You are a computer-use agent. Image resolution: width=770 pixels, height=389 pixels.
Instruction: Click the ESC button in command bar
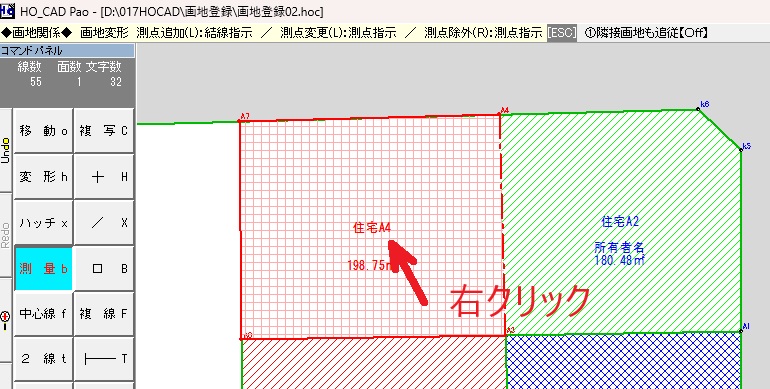pyautogui.click(x=561, y=33)
